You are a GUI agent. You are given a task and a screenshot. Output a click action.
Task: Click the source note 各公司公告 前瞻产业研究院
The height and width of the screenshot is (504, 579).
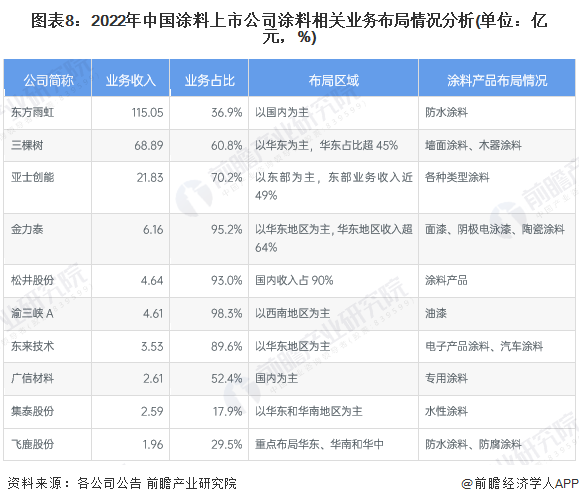click(x=157, y=483)
